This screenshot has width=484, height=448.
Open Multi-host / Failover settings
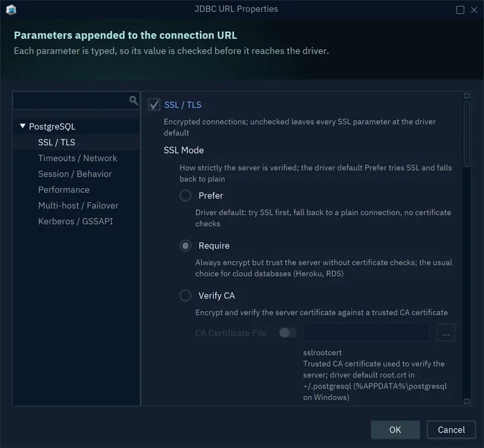pos(78,205)
